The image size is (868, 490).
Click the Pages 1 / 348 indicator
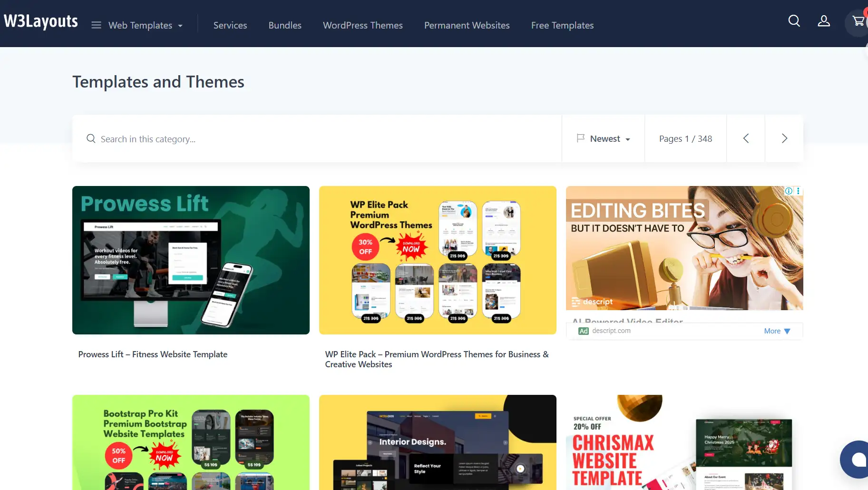point(685,138)
